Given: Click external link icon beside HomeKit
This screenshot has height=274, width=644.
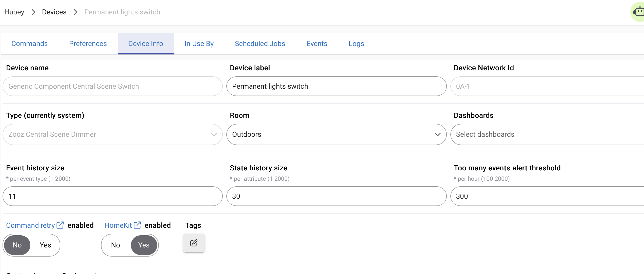Looking at the screenshot, I should coord(137,225).
